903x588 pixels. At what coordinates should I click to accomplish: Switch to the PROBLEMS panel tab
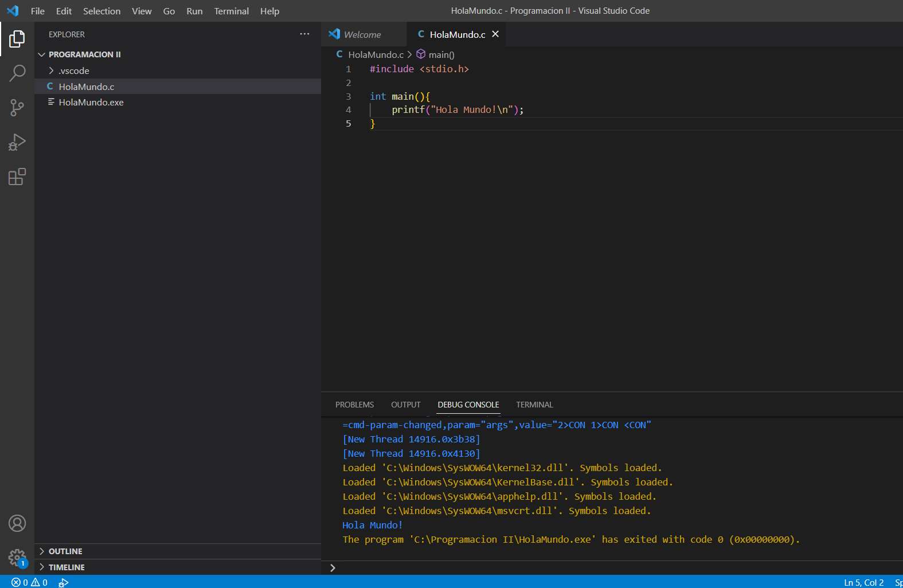tap(354, 405)
